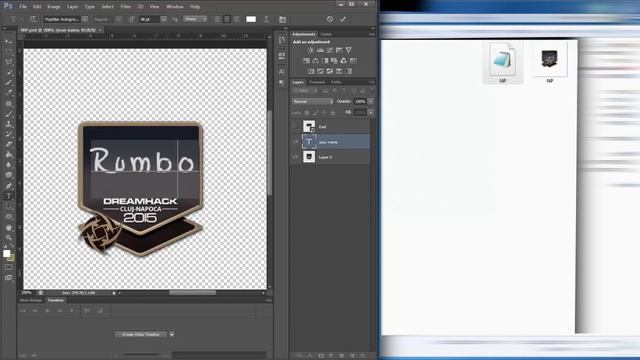Open the Filter menu
640x360 pixels.
(x=126, y=7)
